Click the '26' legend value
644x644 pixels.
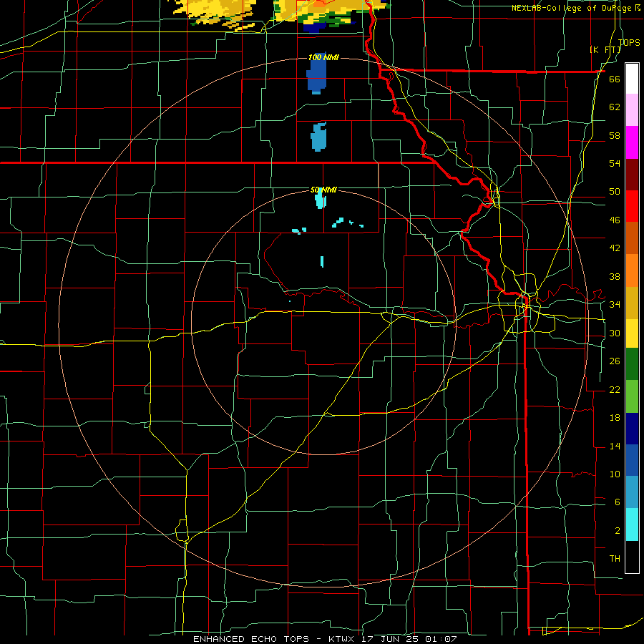[x=615, y=361]
